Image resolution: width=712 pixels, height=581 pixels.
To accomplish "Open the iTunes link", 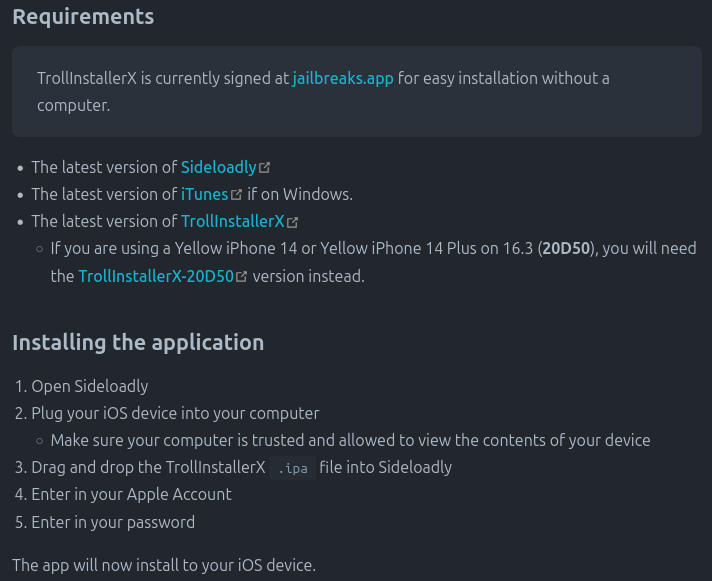I will [x=204, y=194].
